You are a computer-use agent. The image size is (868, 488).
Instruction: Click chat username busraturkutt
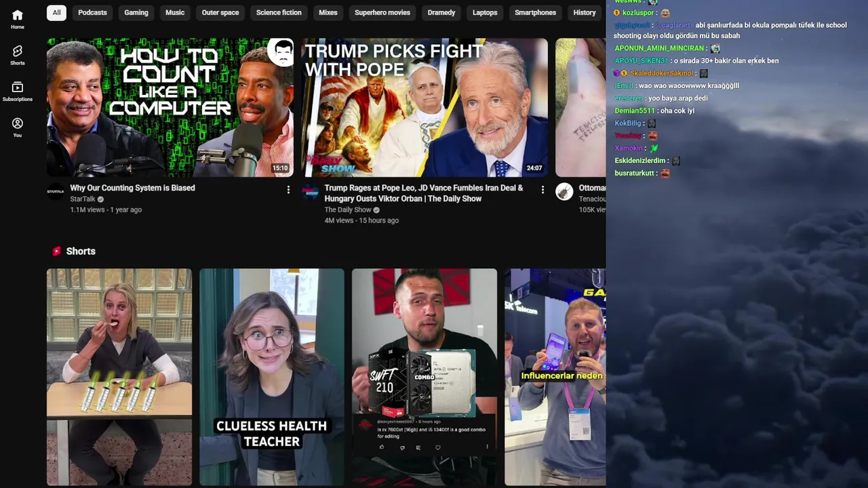pos(635,174)
